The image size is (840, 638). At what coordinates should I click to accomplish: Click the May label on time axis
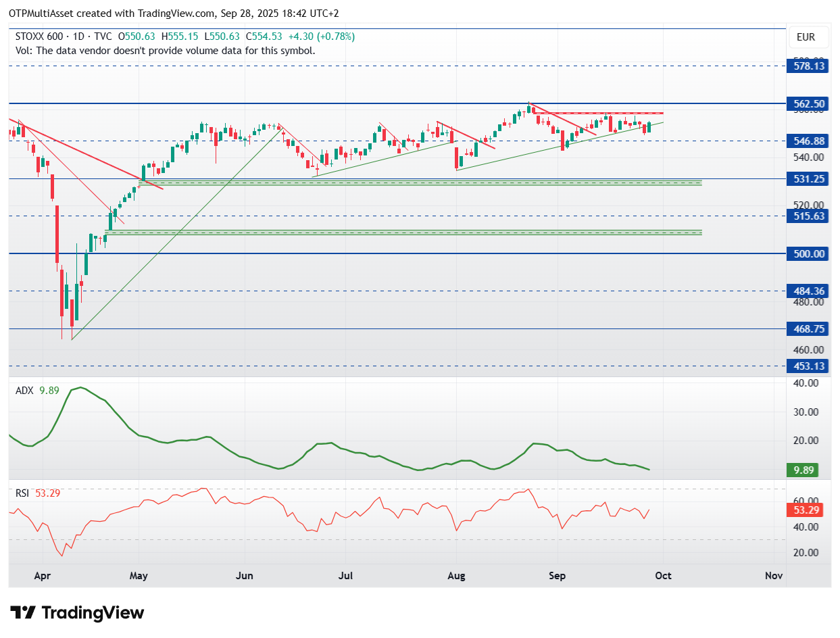[x=138, y=576]
